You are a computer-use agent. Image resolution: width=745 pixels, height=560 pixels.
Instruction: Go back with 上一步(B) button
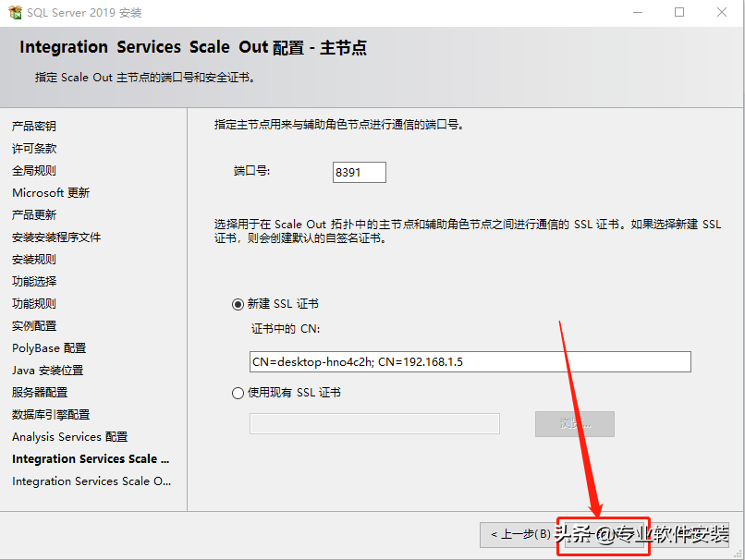[x=520, y=535]
